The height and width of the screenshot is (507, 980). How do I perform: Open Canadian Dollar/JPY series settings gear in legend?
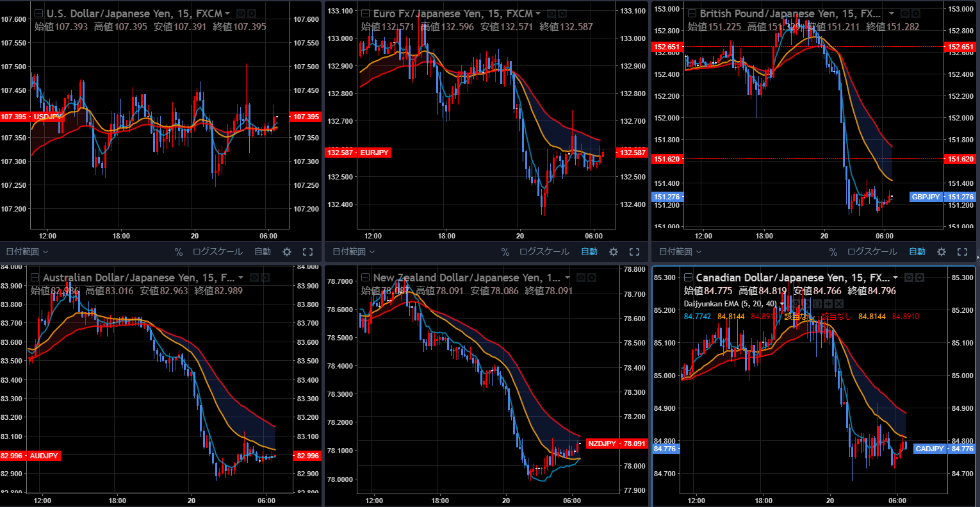click(x=920, y=278)
